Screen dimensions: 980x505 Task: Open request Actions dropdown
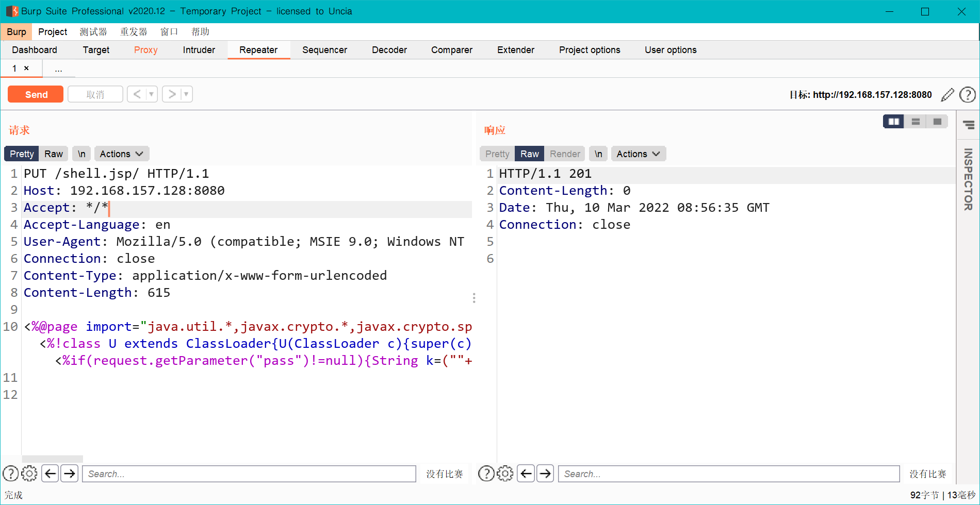point(122,154)
